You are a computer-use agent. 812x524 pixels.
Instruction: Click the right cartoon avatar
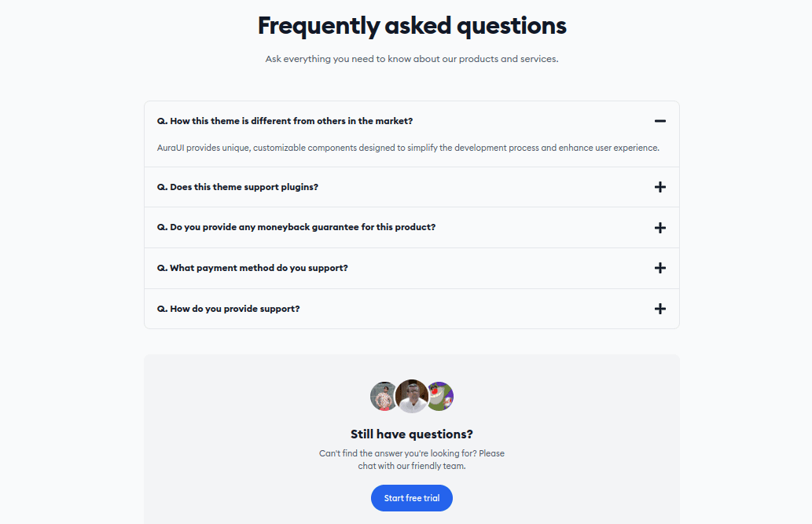pos(441,397)
